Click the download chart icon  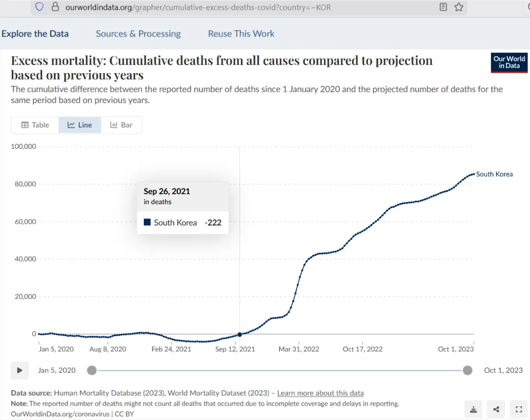pos(474,409)
